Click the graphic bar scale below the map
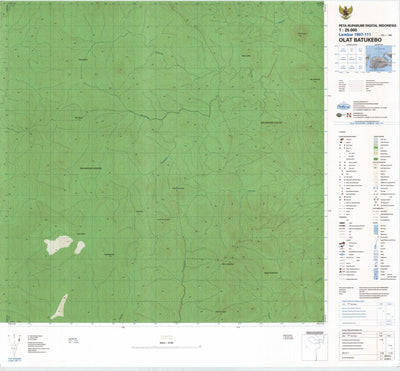 166,347
